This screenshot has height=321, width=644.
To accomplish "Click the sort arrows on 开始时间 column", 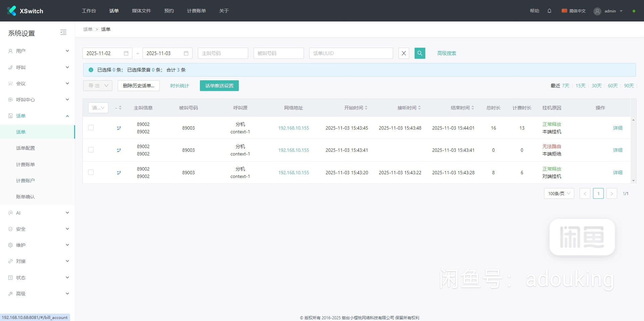I will [366, 108].
